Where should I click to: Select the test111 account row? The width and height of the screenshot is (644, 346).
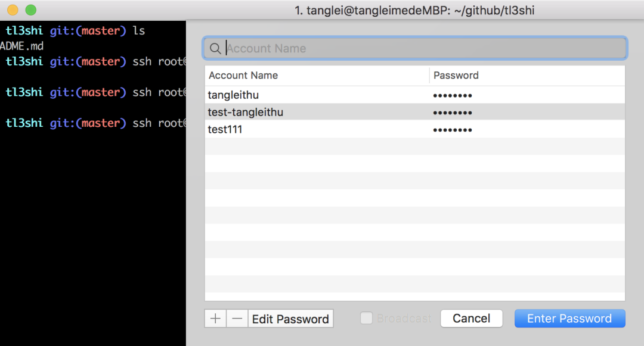225,129
